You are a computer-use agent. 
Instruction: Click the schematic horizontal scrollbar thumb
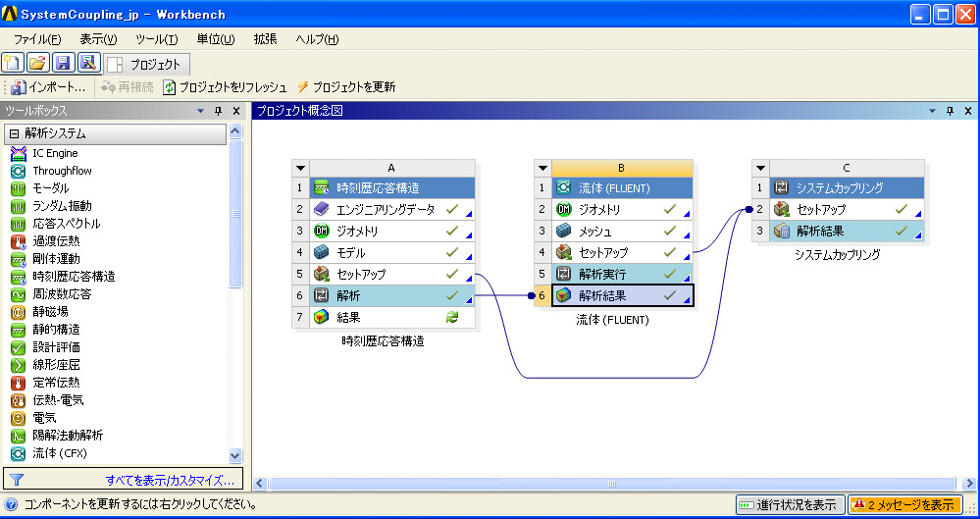[612, 484]
